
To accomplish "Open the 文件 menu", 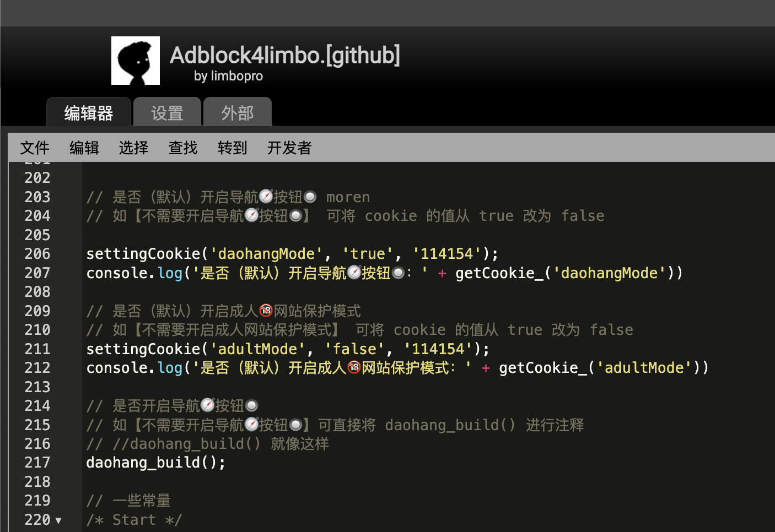I will (35, 148).
